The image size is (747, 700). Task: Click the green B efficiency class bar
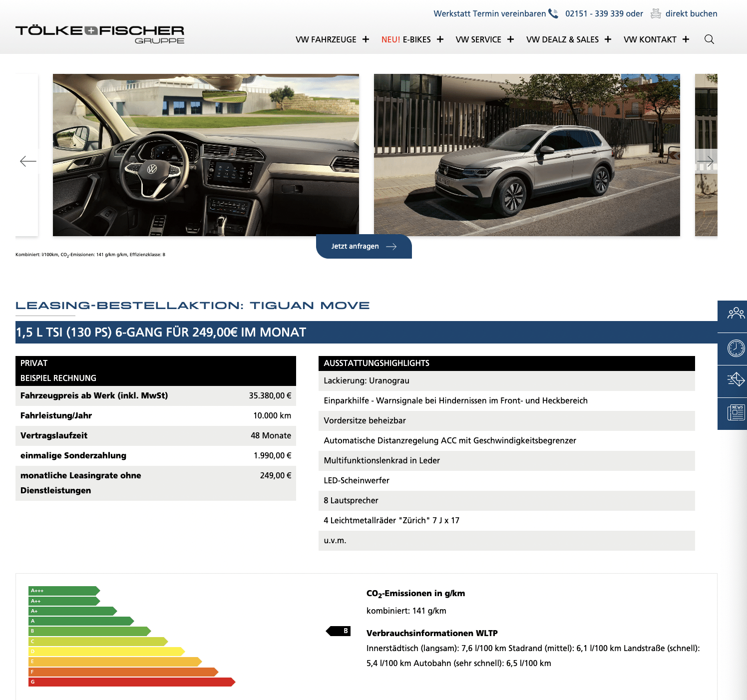coord(89,631)
